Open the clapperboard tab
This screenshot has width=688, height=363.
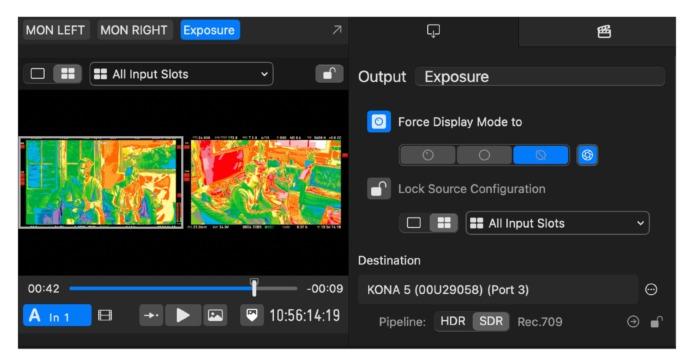point(604,31)
